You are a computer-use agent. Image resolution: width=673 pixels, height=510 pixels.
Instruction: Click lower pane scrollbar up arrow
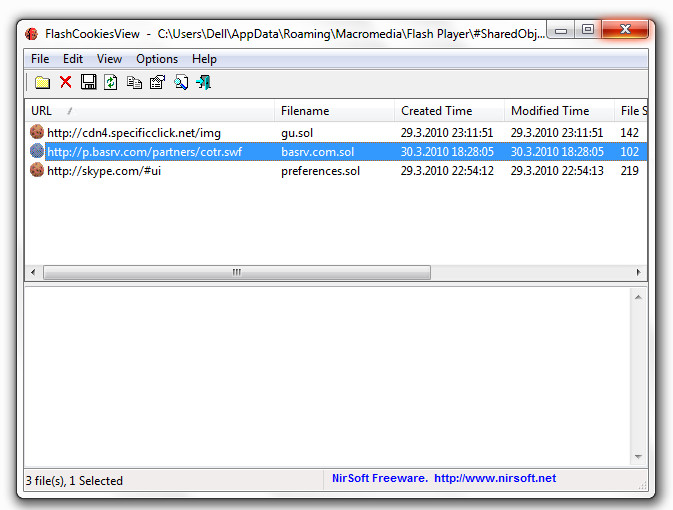(638, 297)
